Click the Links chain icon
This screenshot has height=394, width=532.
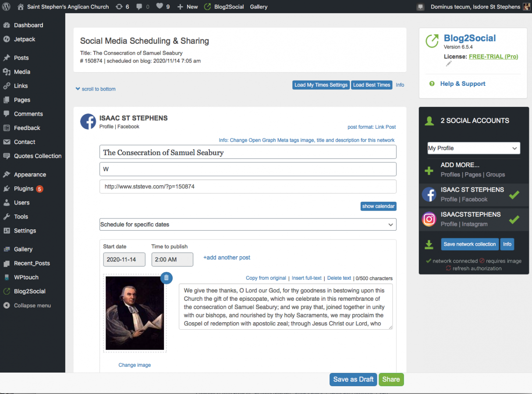[7, 85]
